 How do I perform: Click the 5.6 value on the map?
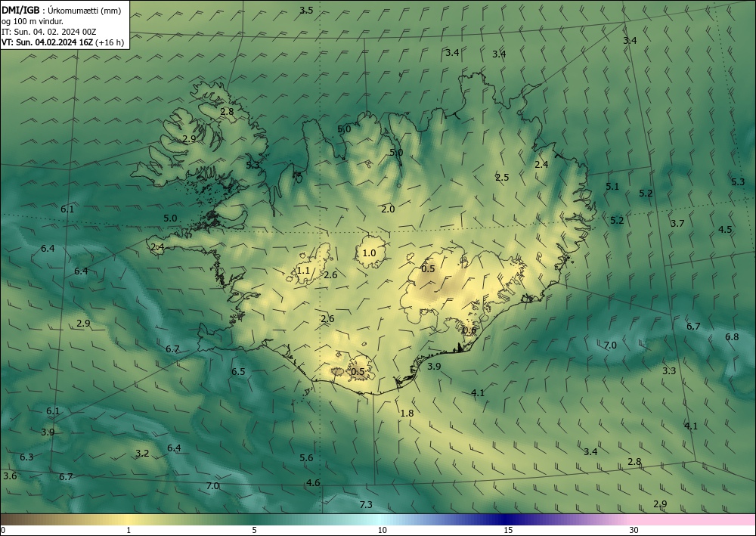point(306,458)
